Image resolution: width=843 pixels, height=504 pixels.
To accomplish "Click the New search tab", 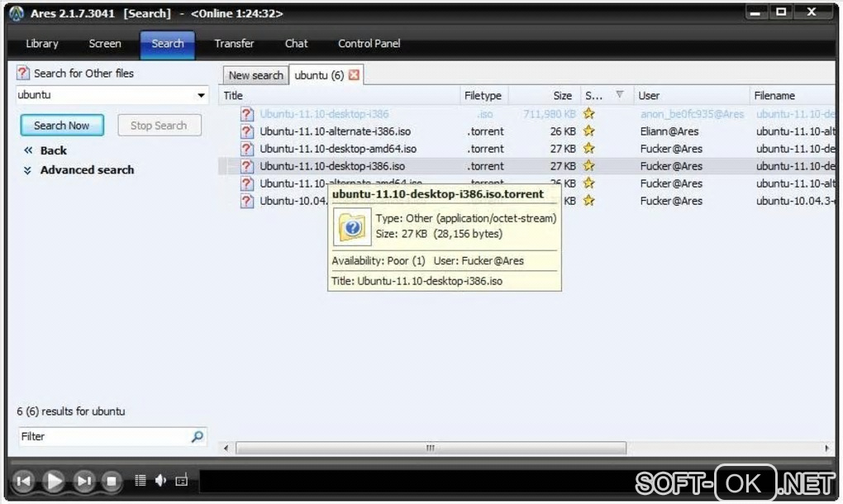I will [x=256, y=75].
